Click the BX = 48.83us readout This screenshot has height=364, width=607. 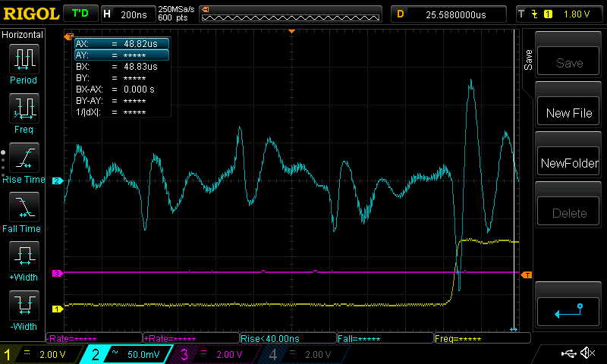pos(117,67)
